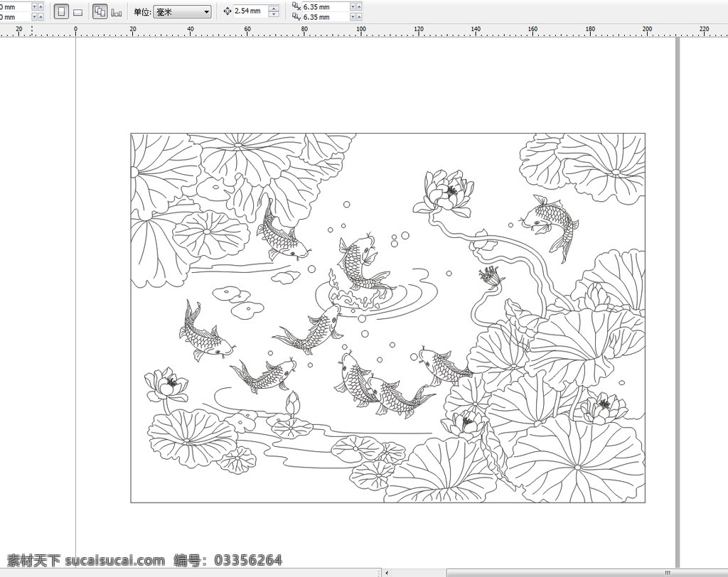Apply page layout to all pages
This screenshot has height=577, width=728.
[x=100, y=11]
